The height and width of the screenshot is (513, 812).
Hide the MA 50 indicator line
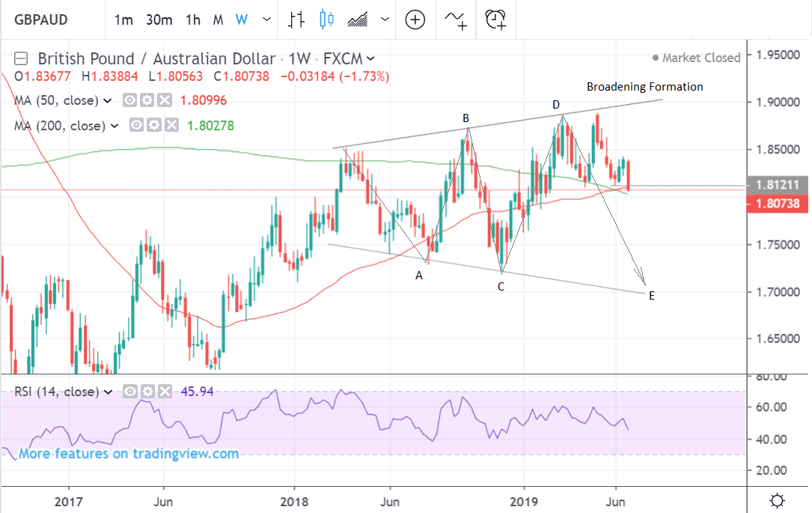[130, 100]
